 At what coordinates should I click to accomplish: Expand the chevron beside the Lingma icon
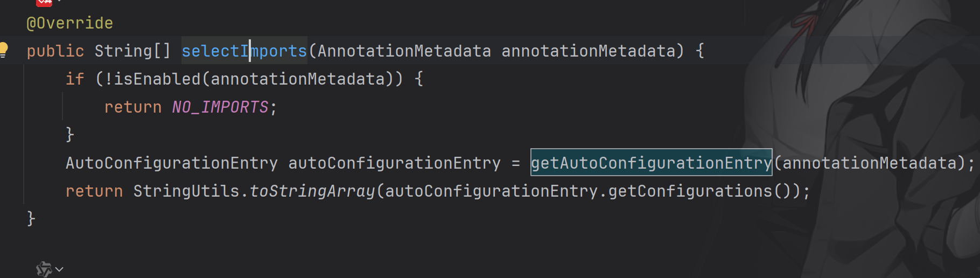click(x=59, y=269)
